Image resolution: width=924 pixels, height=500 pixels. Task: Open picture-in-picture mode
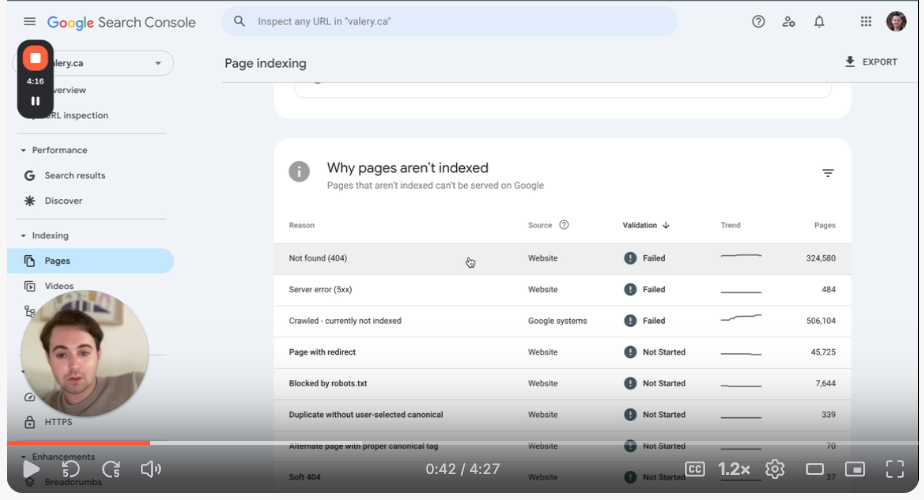coord(854,469)
